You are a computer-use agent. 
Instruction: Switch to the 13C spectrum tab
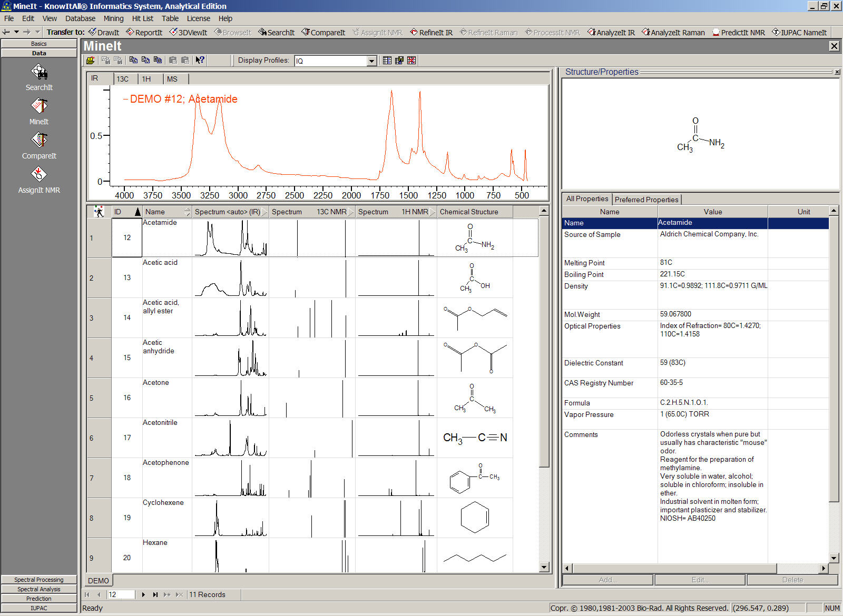(125, 79)
